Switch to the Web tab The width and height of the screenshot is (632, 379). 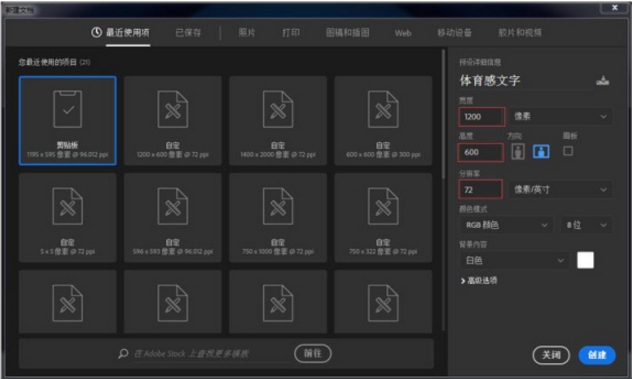pyautogui.click(x=403, y=33)
